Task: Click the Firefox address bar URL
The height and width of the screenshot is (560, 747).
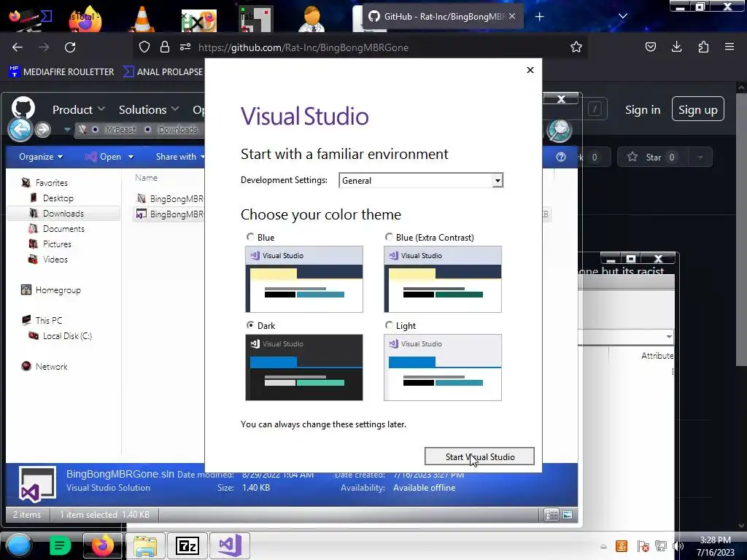Action: click(303, 47)
